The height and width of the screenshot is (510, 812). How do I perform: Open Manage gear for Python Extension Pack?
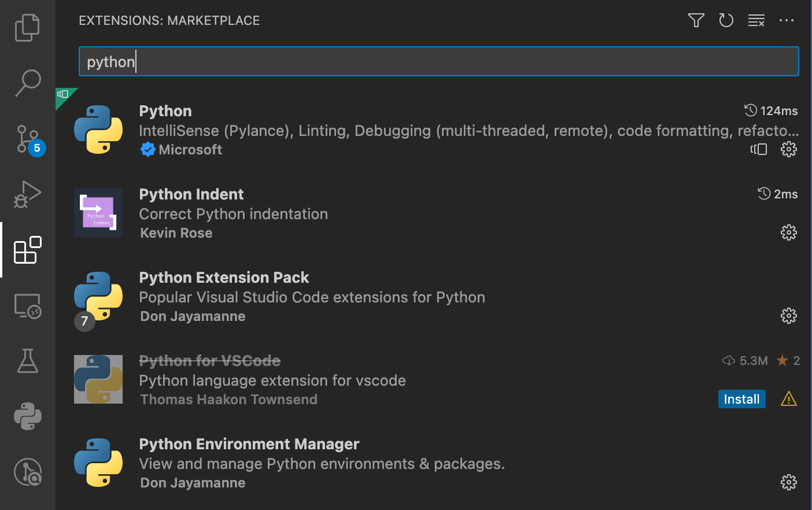(789, 316)
